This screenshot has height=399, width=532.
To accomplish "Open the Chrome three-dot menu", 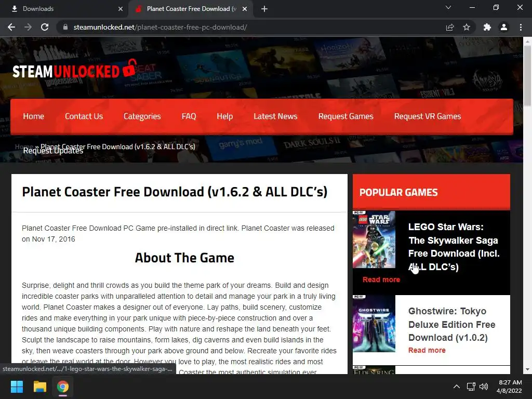I will tap(521, 27).
